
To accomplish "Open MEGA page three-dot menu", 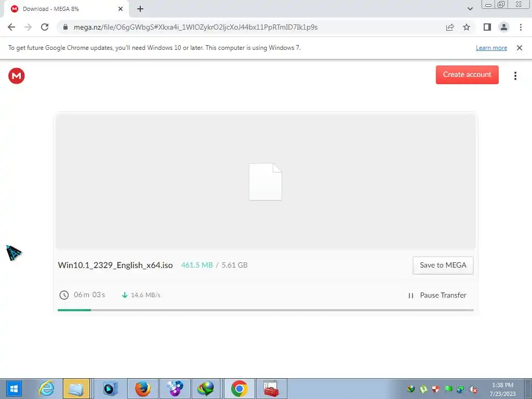I will (515, 76).
